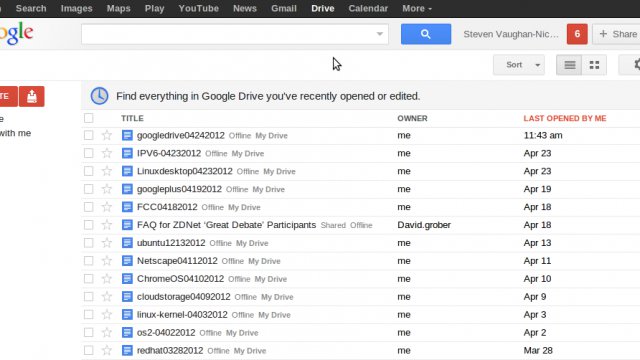Click the red upload icon button

pos(31,96)
